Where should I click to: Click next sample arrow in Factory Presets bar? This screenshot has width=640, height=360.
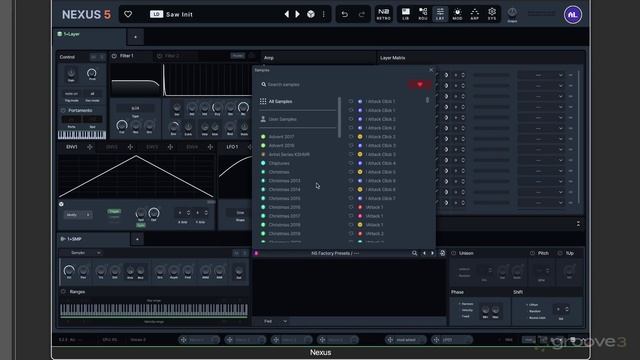point(433,253)
